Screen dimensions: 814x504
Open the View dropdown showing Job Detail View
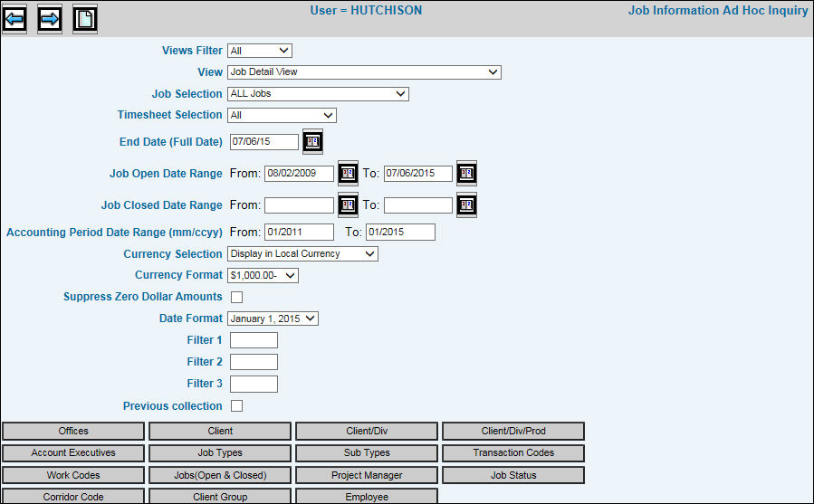point(364,72)
